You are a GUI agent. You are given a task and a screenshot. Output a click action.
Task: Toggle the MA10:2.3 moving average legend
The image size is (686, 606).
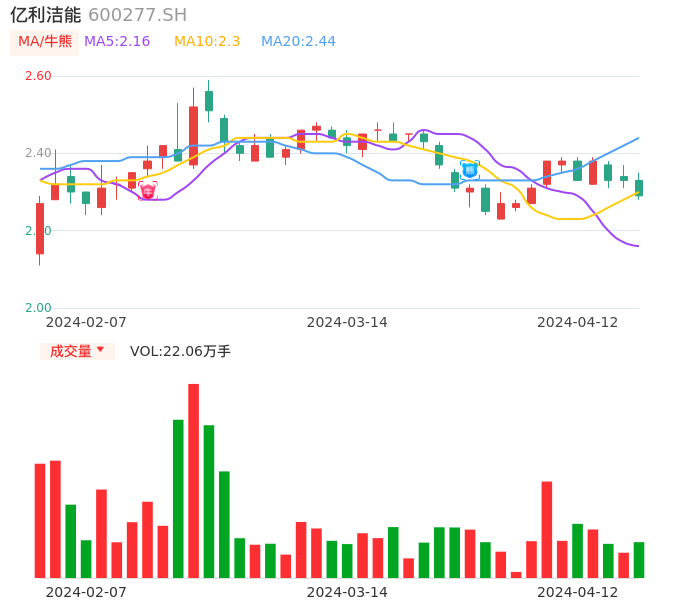pos(207,42)
